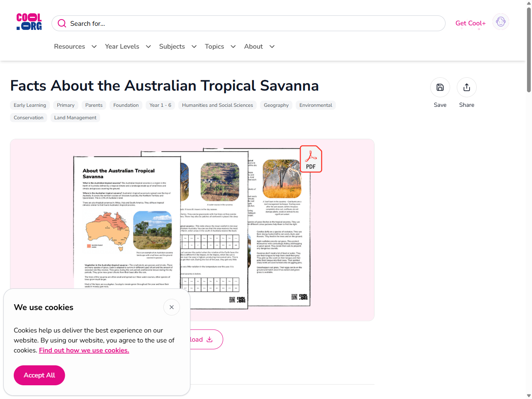Image resolution: width=532 pixels, height=399 pixels.
Task: Open the Resources menu
Action: [69, 47]
